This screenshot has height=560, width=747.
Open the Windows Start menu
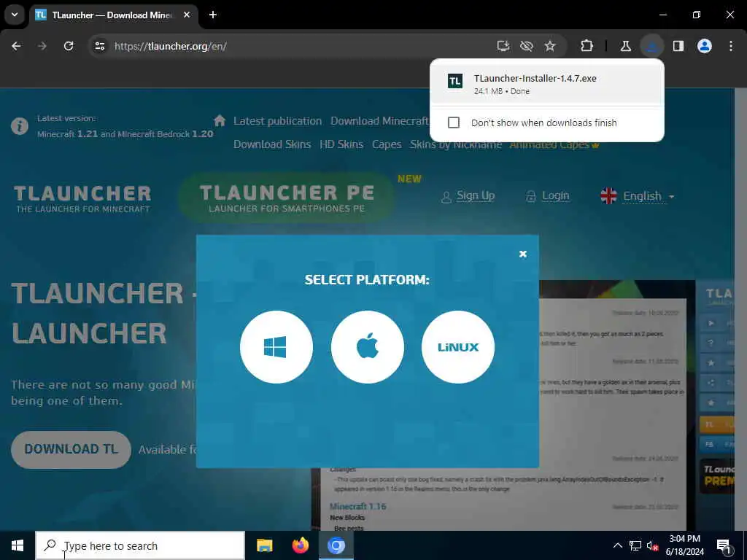coord(18,545)
